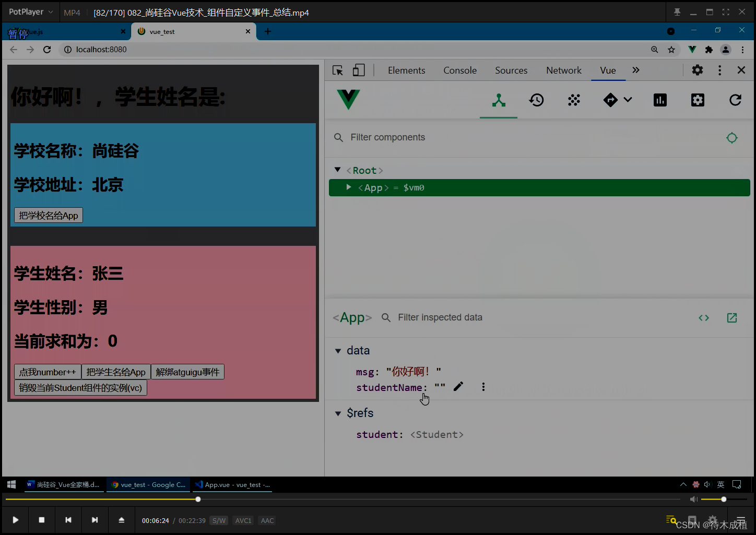Click the 把学校名给App button
Image resolution: width=756 pixels, height=535 pixels.
pyautogui.click(x=49, y=215)
